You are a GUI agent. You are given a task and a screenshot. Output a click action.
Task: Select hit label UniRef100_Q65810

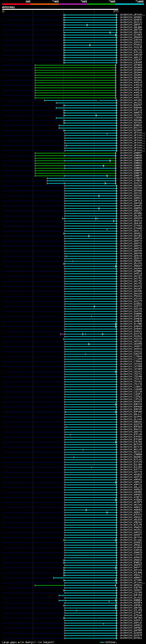131,585
